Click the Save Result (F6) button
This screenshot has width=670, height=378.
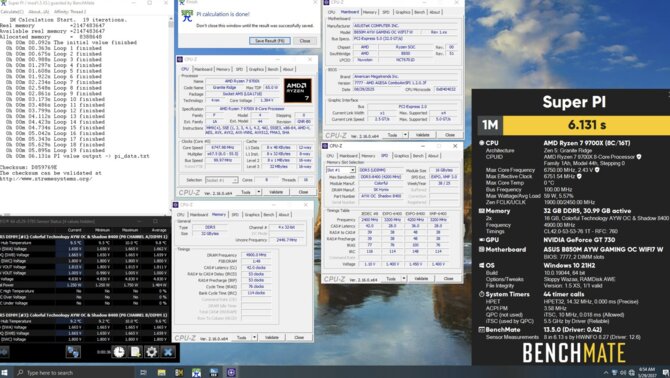point(270,41)
